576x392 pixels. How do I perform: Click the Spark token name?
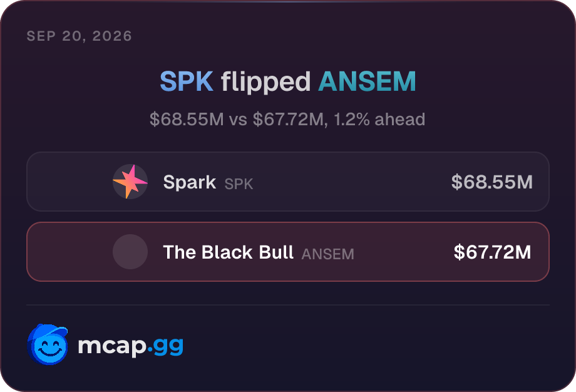click(190, 182)
